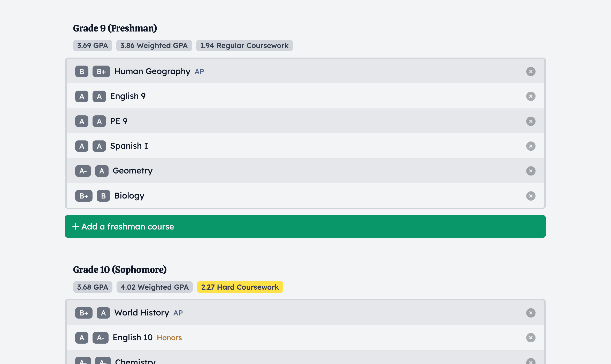Click the 3.86 Weighted GPA badge
Image resolution: width=611 pixels, height=364 pixels.
pos(154,45)
